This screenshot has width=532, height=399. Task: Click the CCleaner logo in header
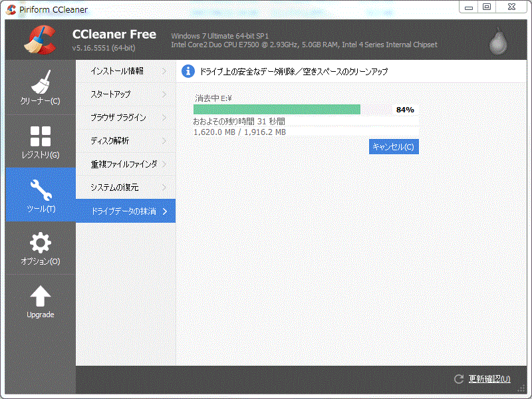pos(41,40)
